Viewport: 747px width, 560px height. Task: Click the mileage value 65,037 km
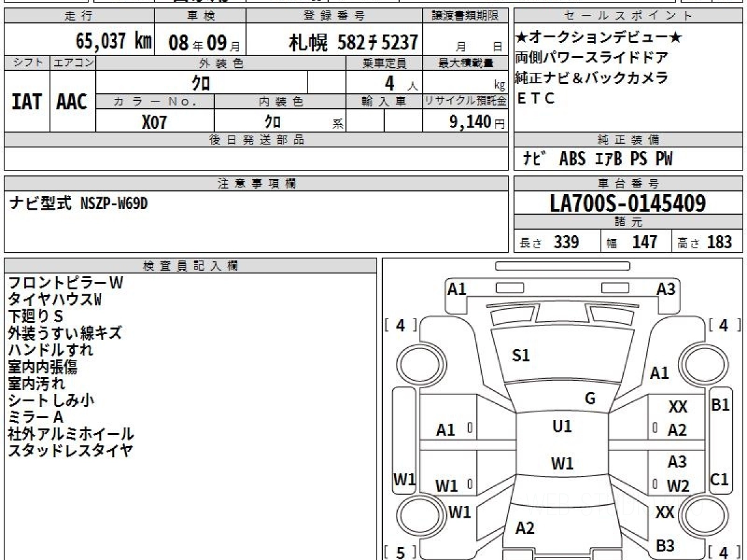pos(113,42)
